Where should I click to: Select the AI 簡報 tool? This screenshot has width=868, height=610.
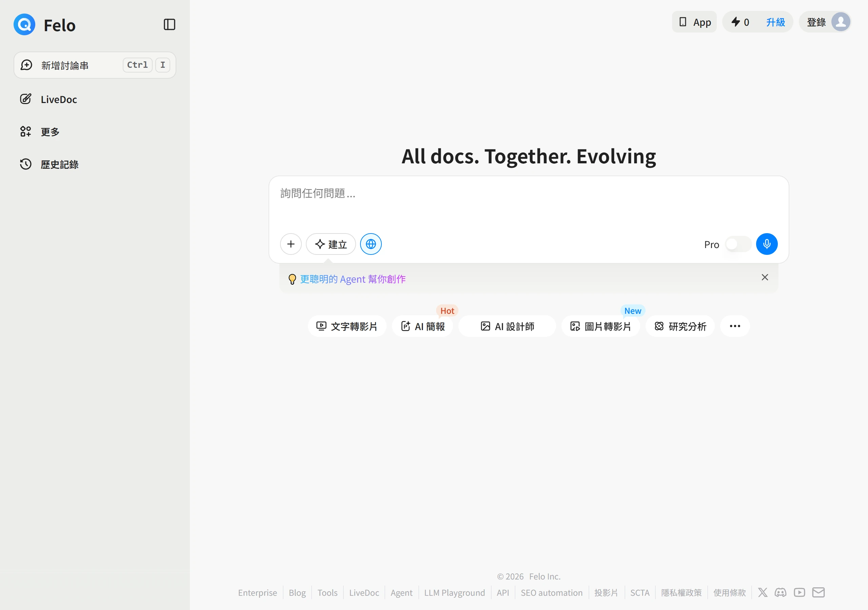tap(422, 326)
